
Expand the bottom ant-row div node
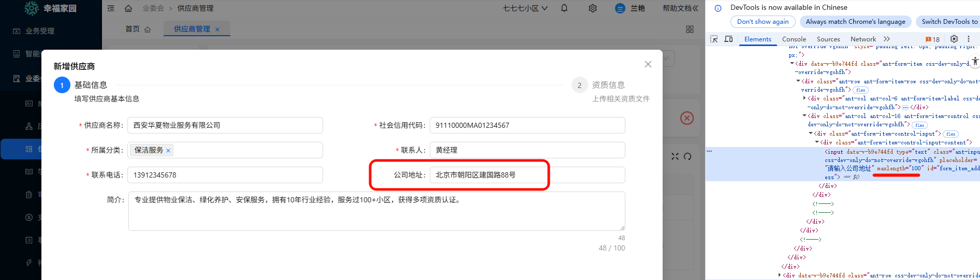tap(780, 275)
